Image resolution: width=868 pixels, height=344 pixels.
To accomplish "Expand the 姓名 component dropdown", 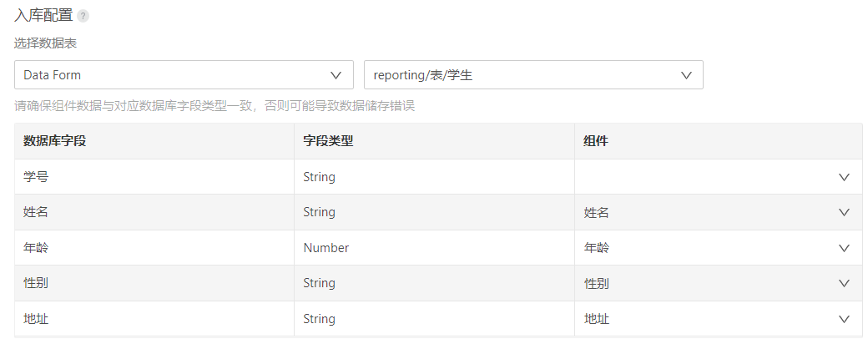I will [x=709, y=213].
